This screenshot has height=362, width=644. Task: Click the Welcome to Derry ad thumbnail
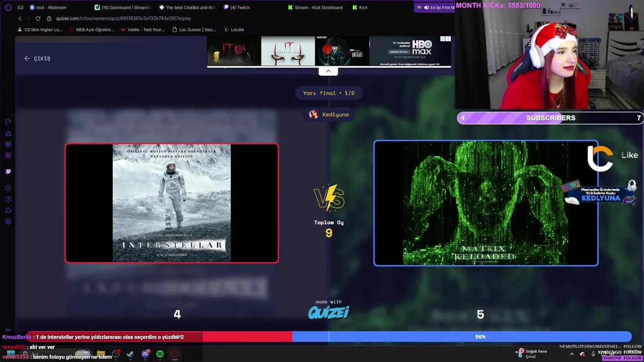point(342,50)
